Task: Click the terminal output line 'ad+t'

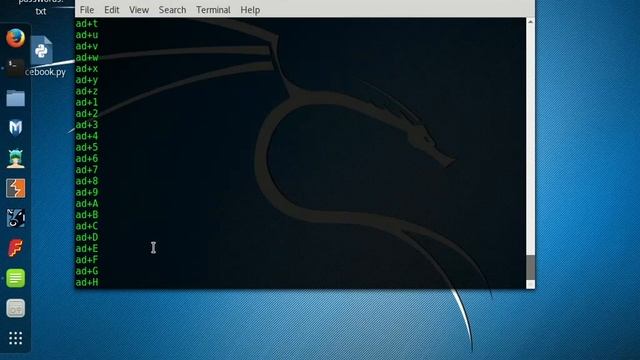Action: click(x=87, y=24)
